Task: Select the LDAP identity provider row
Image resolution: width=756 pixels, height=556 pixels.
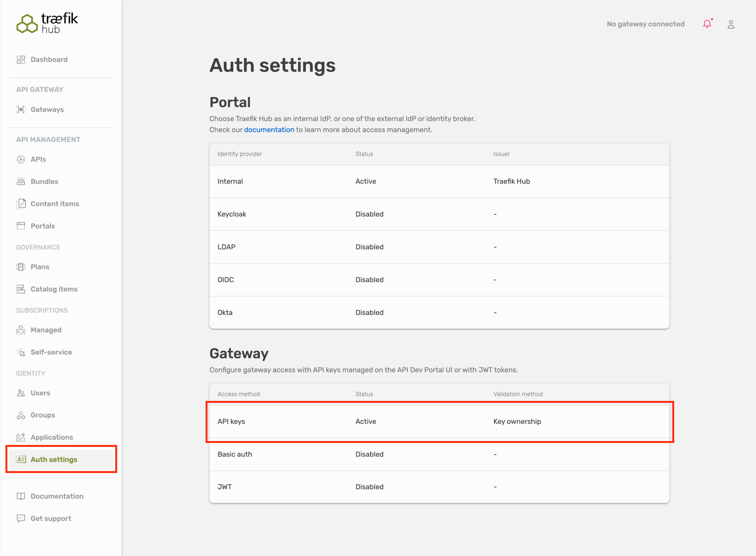Action: (x=439, y=247)
